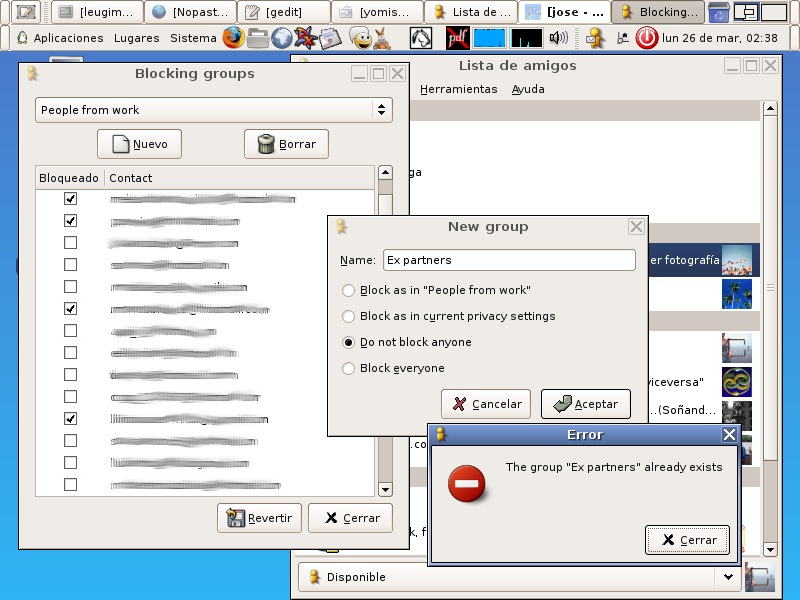Click the Firefox launcher in the top panel
Image resolution: width=800 pixels, height=600 pixels.
(x=233, y=38)
